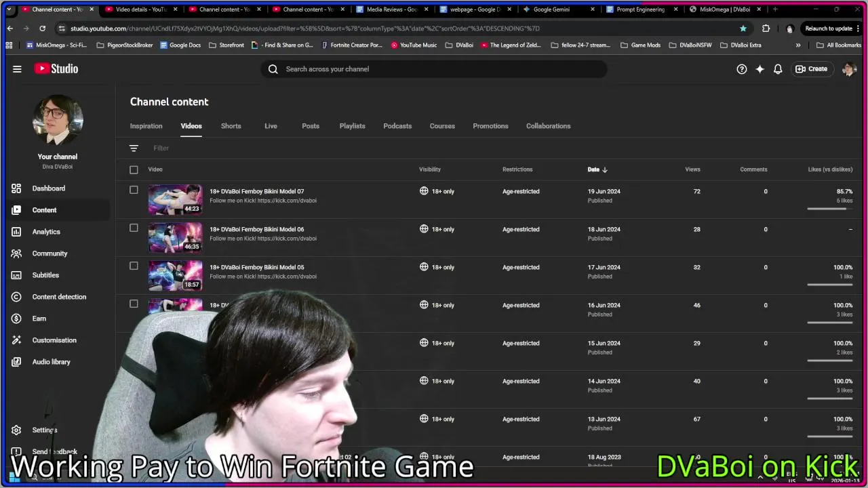Open the YouTube Studio hamburger menu
This screenshot has width=868, height=488.
pyautogui.click(x=17, y=69)
